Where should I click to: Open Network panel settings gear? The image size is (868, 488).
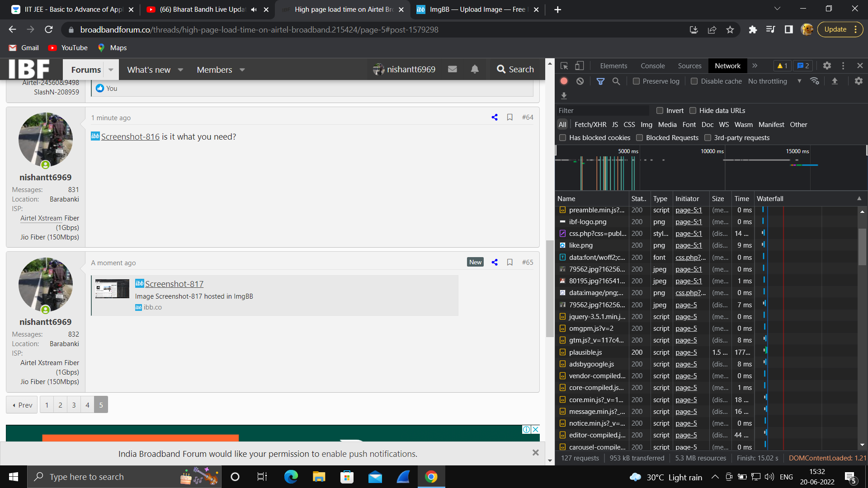(859, 81)
